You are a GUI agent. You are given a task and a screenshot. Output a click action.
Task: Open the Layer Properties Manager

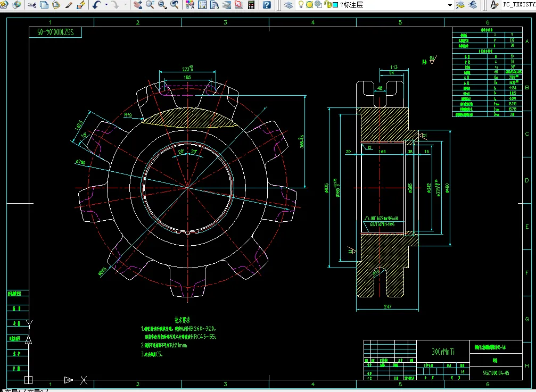pyautogui.click(x=288, y=5)
